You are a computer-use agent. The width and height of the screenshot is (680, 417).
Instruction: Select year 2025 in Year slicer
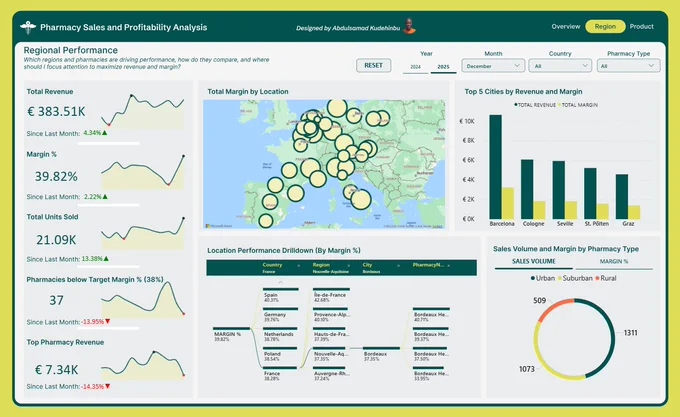tap(443, 67)
